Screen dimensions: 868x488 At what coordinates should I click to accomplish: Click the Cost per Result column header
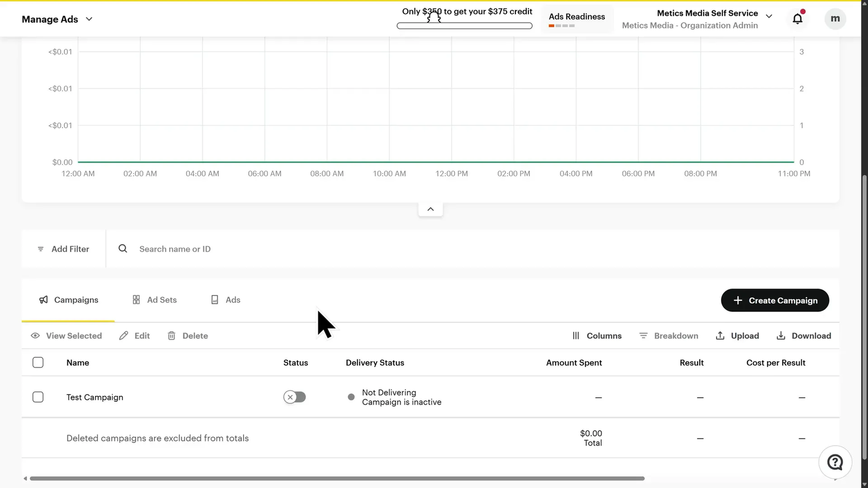(776, 363)
